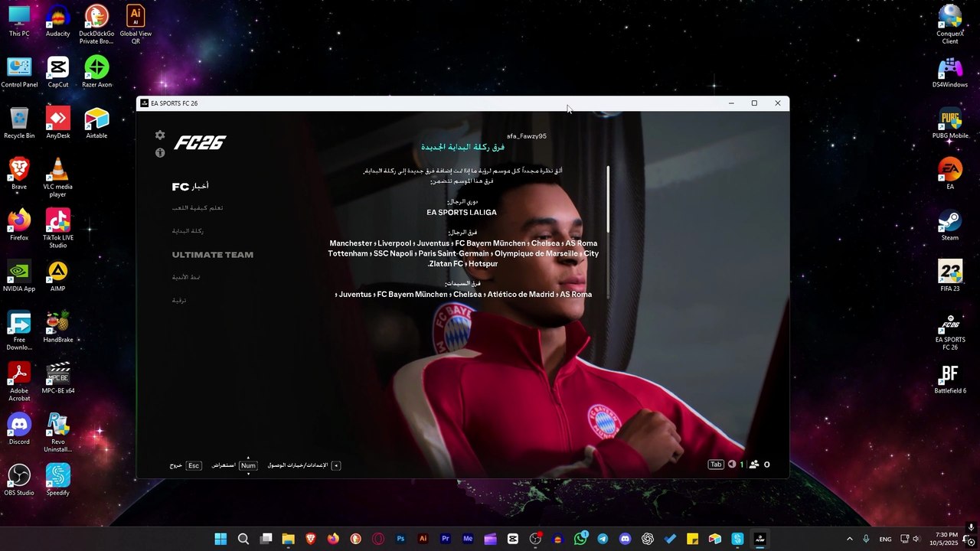Open the Control Panel desktop icon
980x551 pixels.
pos(19,73)
